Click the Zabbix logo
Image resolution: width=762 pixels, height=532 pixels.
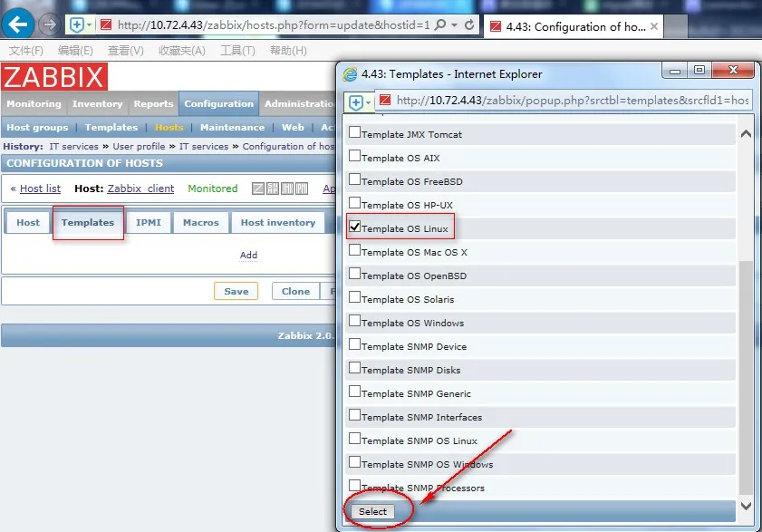coord(54,77)
